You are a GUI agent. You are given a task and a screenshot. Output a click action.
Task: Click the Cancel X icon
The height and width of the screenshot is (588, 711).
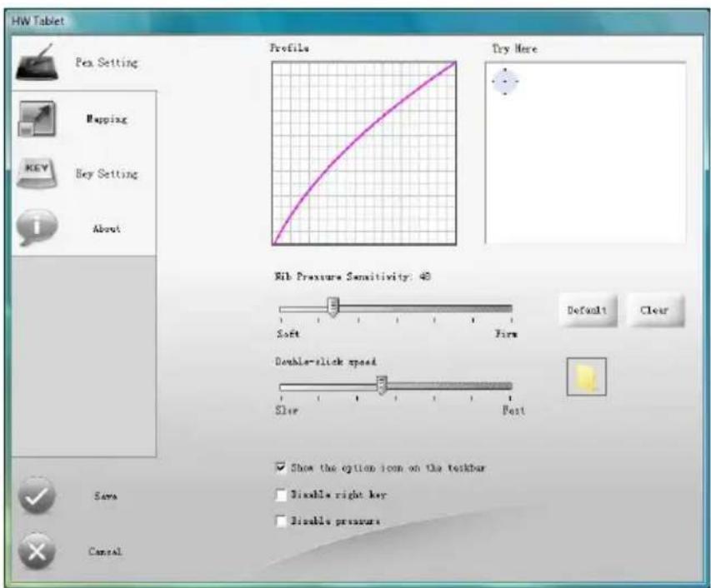pyautogui.click(x=38, y=551)
